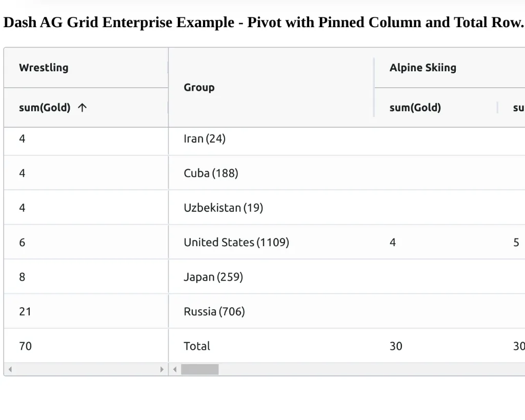525x420 pixels.
Task: Click the Total row label
Action: (197, 346)
